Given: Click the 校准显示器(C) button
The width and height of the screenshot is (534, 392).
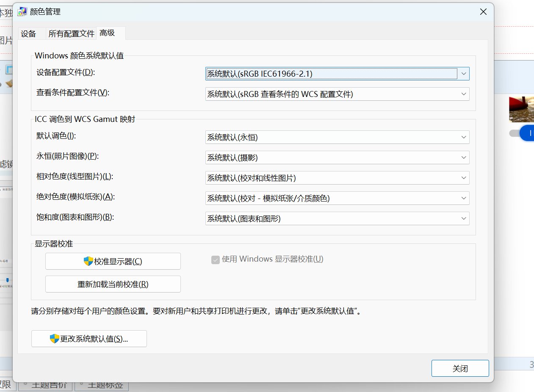Looking at the screenshot, I should click(x=113, y=261).
